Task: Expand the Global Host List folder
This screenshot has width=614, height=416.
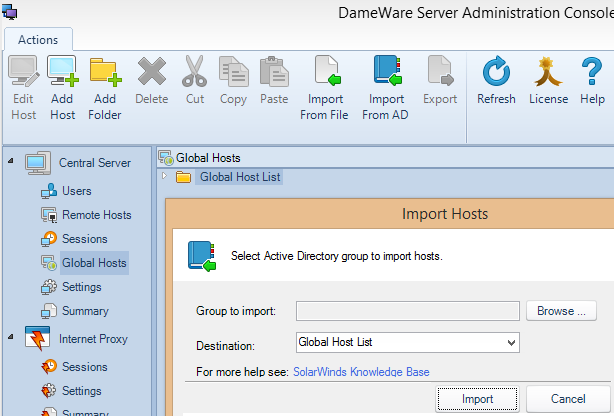Action: tap(164, 177)
